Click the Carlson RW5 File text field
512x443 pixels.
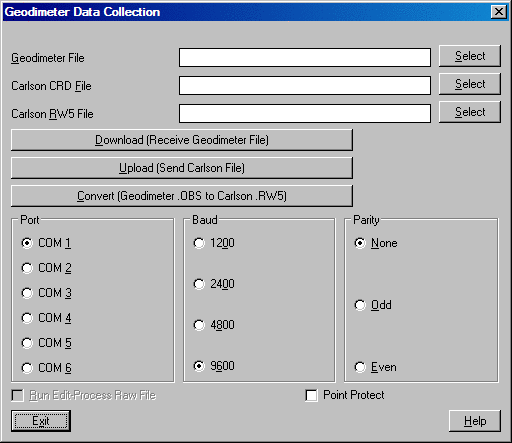305,113
